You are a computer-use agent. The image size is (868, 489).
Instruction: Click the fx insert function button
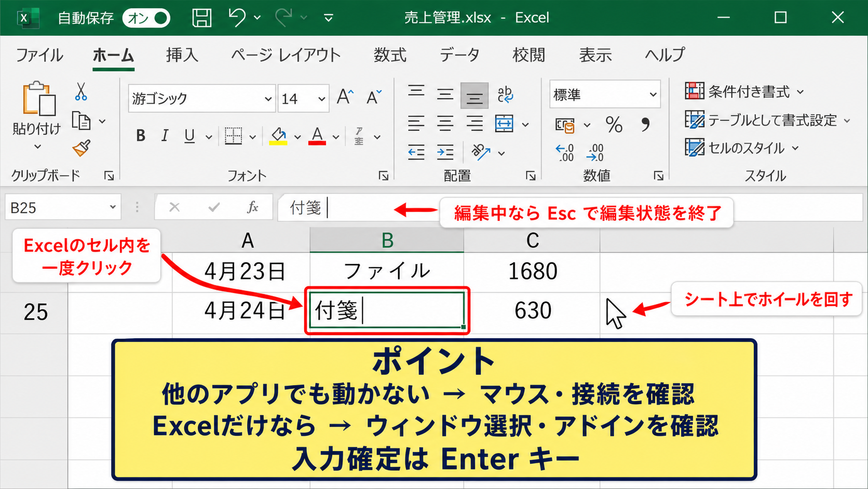point(253,208)
